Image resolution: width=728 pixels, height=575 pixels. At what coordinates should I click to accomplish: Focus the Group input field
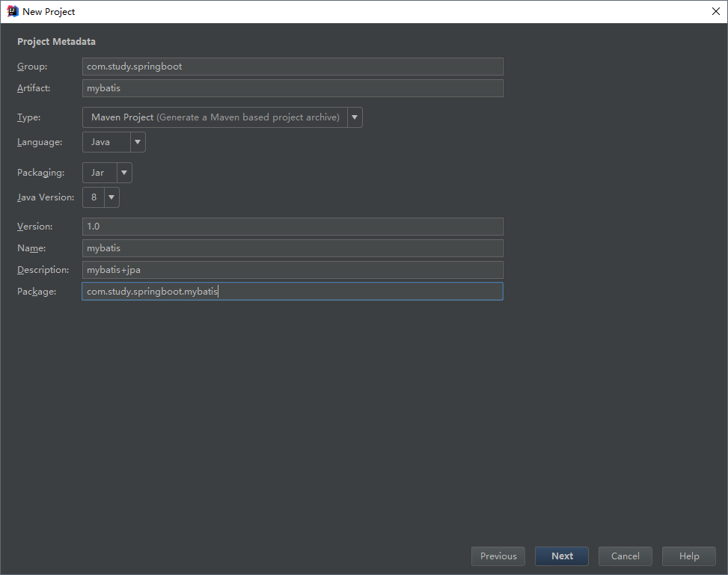pyautogui.click(x=293, y=67)
